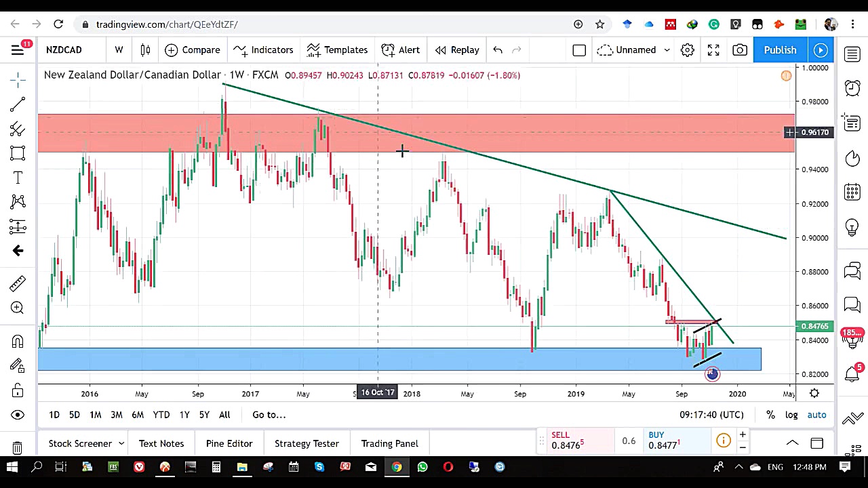Click the zoom in magnifier tool
This screenshot has height=488, width=868.
(x=18, y=308)
